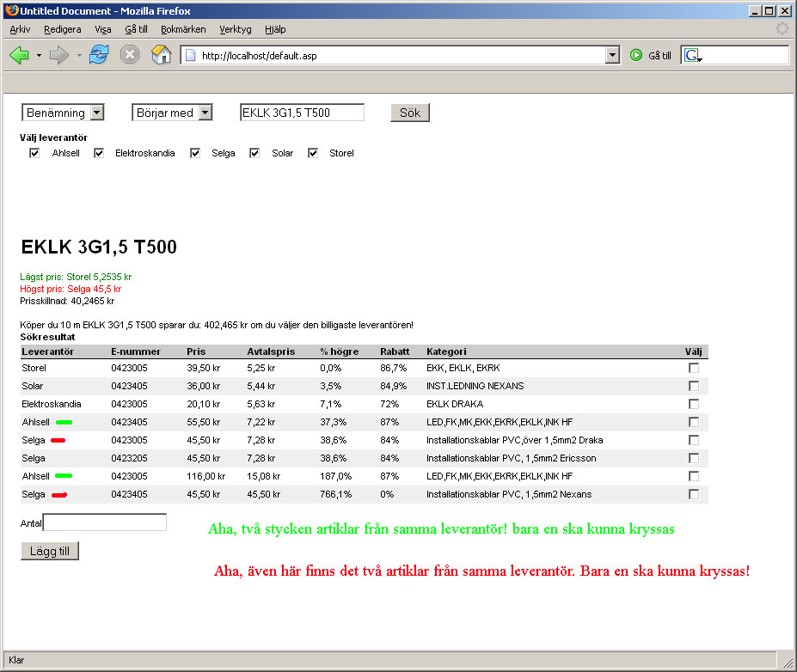Tick Välj checkbox for Selga 0423005 row
This screenshot has width=797, height=672.
[694, 440]
